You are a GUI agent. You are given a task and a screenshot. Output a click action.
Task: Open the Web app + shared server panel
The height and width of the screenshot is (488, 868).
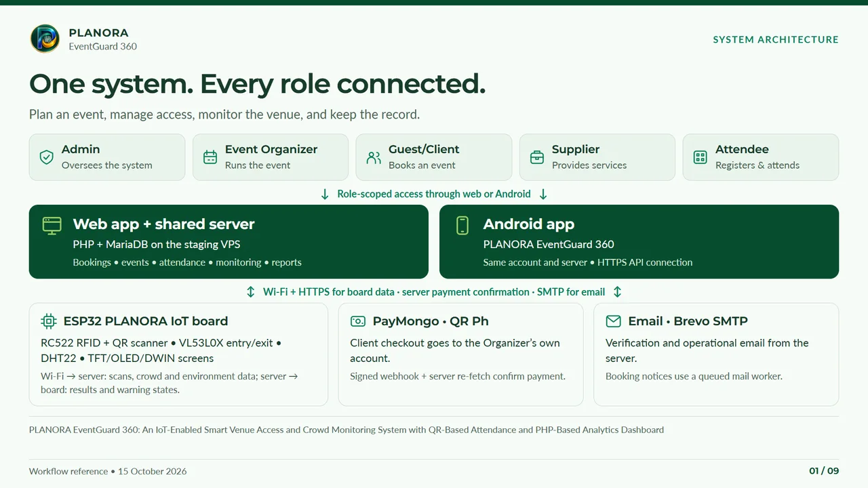point(229,242)
